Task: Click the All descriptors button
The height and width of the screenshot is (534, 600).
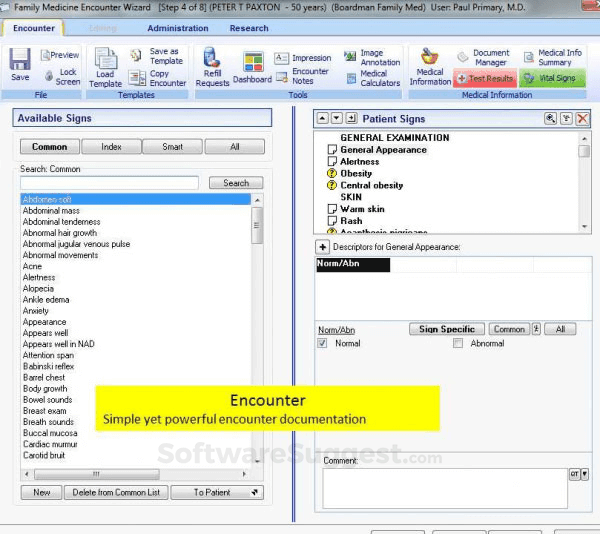Action: [560, 329]
